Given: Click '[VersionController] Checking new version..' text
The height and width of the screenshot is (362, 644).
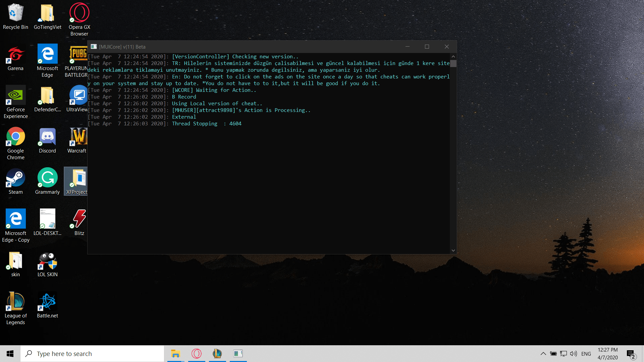Looking at the screenshot, I should [x=235, y=57].
